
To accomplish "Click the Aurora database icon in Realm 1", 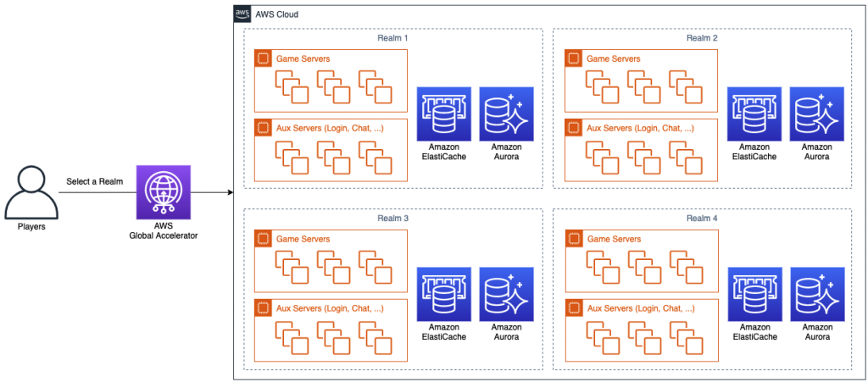I will [x=506, y=113].
